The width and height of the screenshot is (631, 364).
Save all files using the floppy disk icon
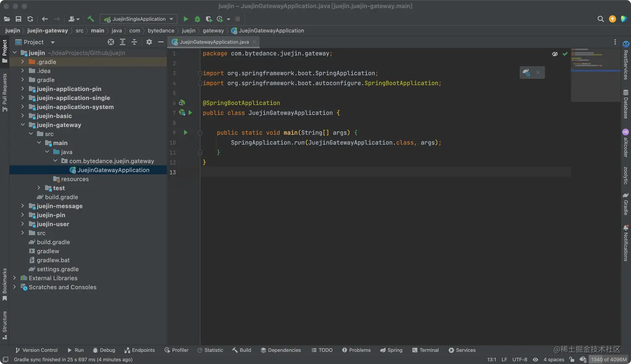coord(18,19)
